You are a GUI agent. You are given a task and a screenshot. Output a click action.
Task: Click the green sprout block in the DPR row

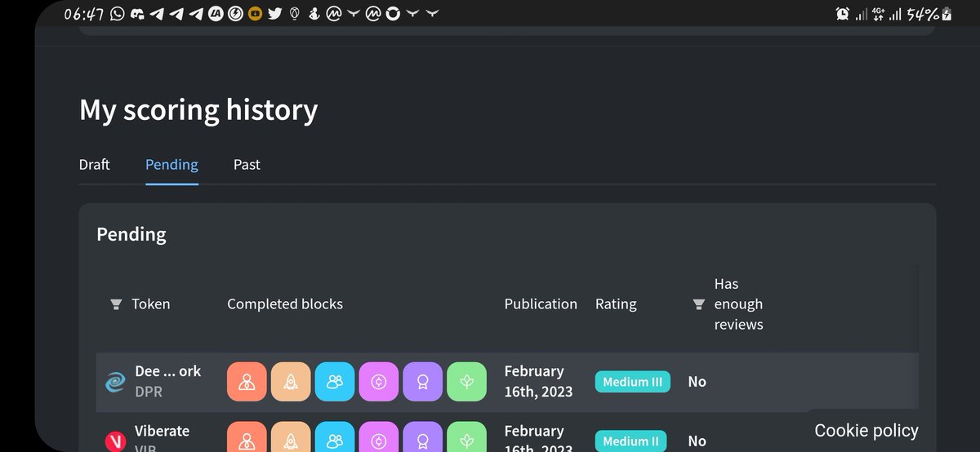point(467,382)
